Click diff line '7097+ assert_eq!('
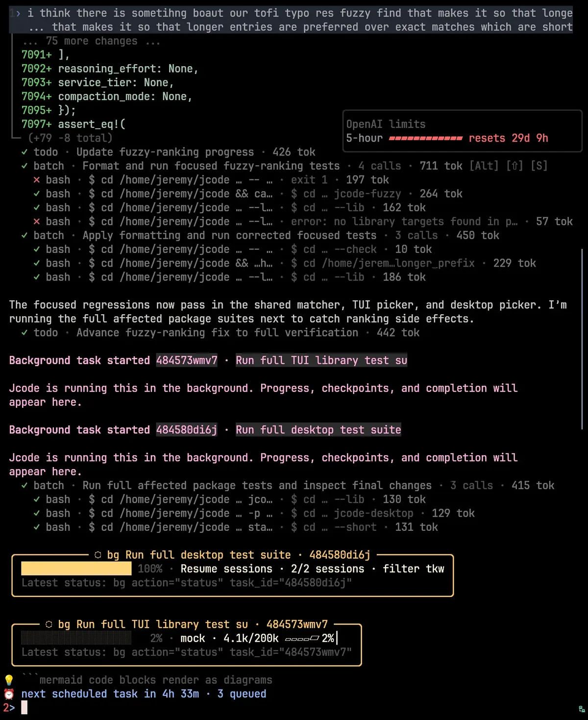 (73, 124)
